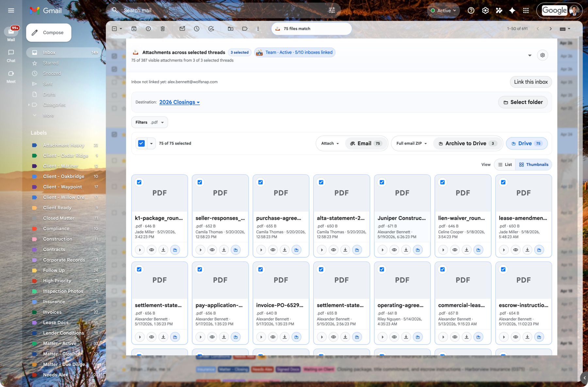Image resolution: width=588 pixels, height=387 pixels.
Task: Open the Starred folder
Action: pos(64,63)
